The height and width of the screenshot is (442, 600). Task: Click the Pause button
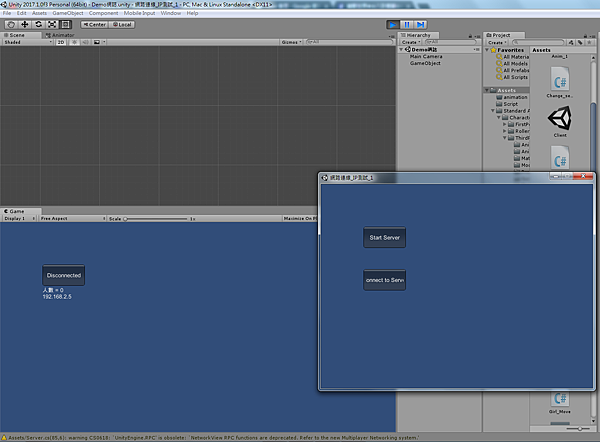407,24
